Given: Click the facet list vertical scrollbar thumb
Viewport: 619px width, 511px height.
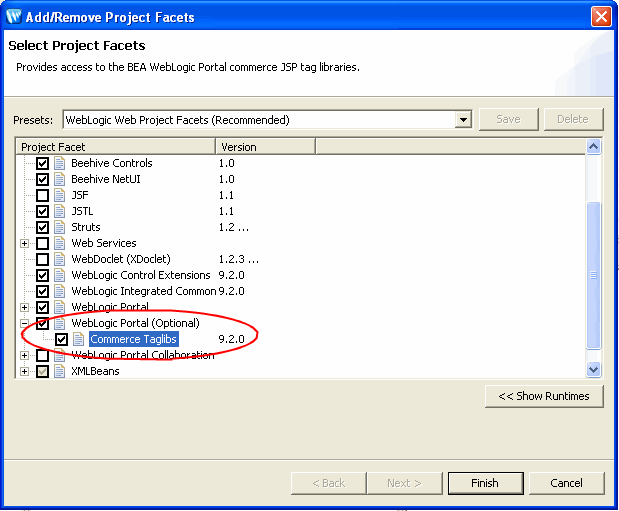Looking at the screenshot, I should [593, 275].
